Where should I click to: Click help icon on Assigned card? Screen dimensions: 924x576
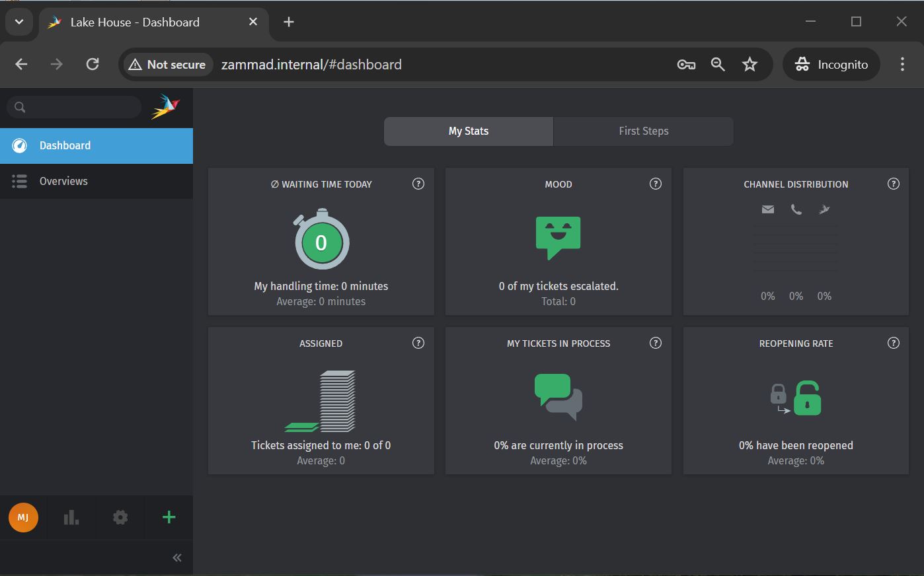[x=418, y=343]
